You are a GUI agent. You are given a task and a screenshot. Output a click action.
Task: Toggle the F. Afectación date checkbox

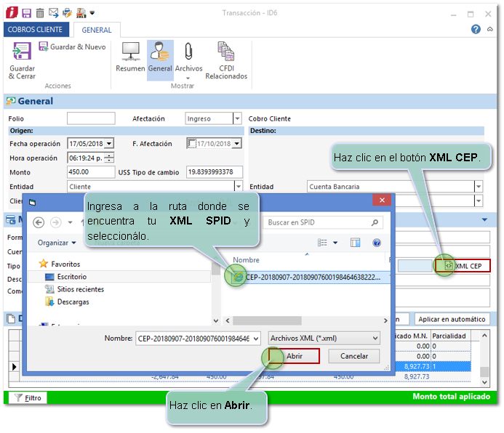coord(191,143)
